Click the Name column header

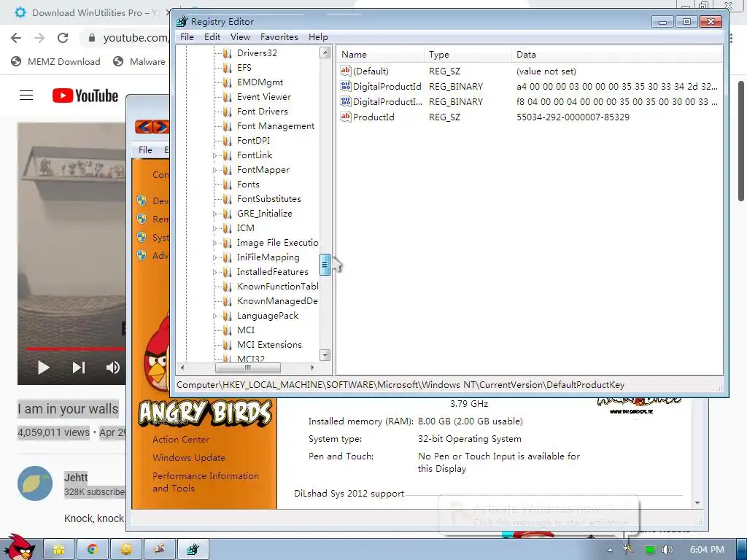(x=380, y=54)
